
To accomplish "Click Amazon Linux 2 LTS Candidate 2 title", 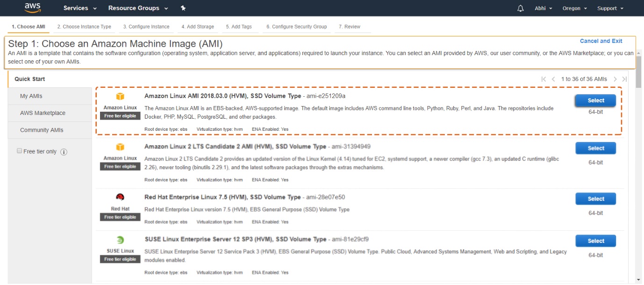I will 236,146.
